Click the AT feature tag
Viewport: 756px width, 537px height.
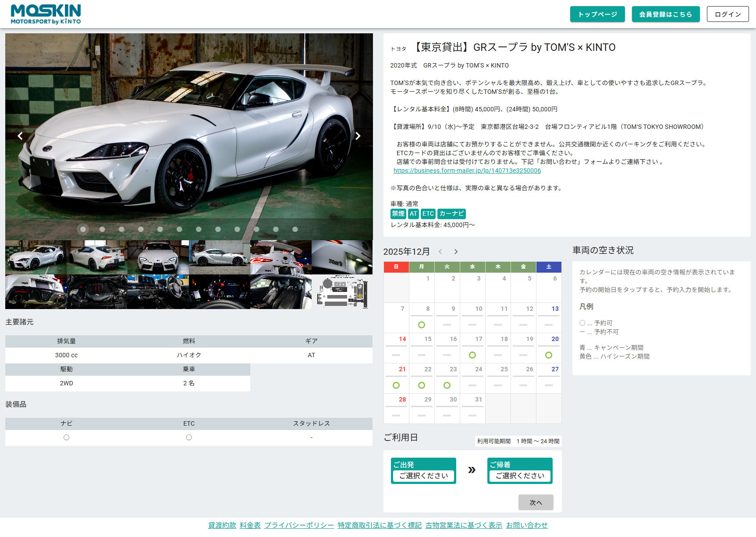point(414,214)
